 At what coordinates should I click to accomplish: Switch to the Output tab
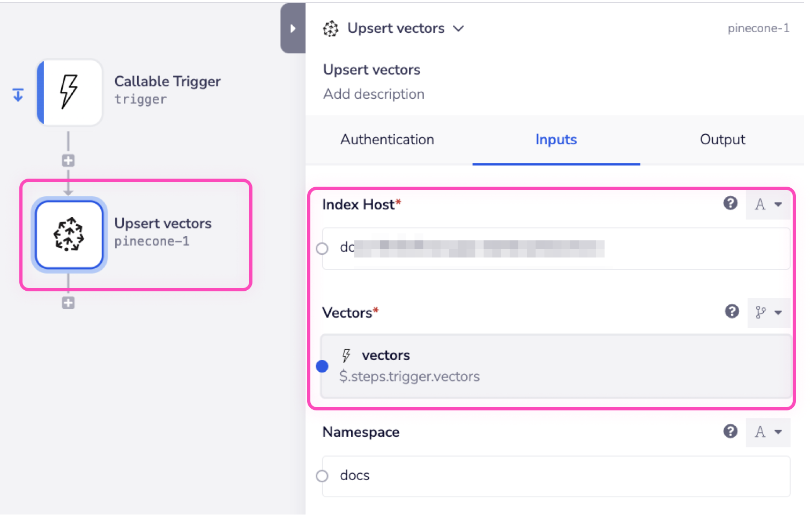pyautogui.click(x=722, y=139)
